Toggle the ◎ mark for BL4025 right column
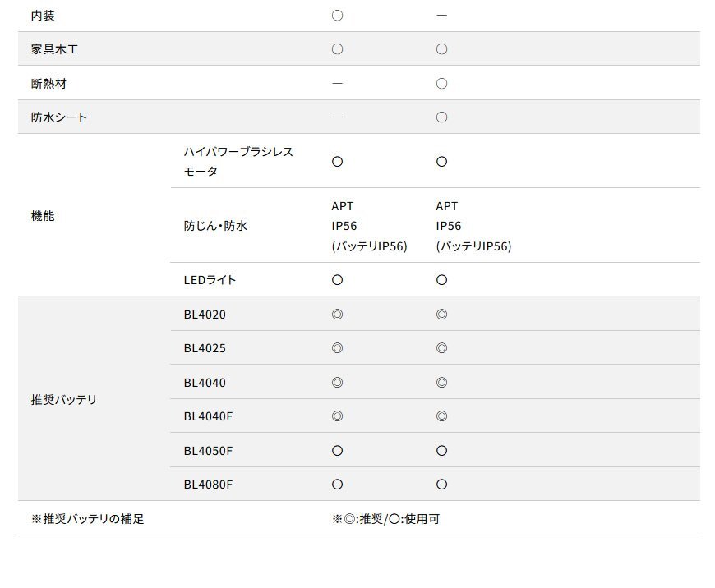The image size is (715, 588). tap(441, 347)
